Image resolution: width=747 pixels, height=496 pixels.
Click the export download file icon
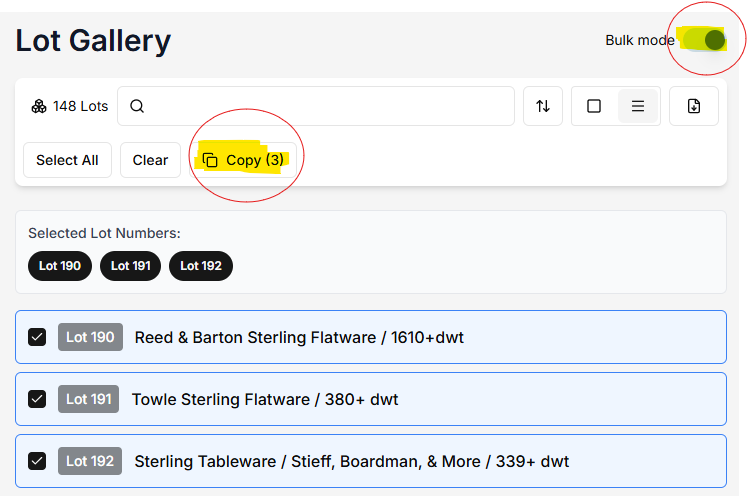point(694,106)
